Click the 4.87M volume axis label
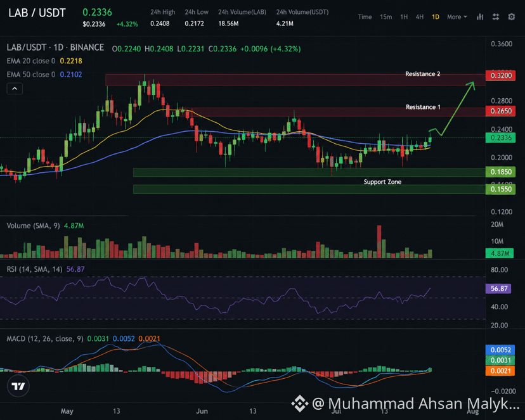This screenshot has height=420, width=525. [500, 253]
